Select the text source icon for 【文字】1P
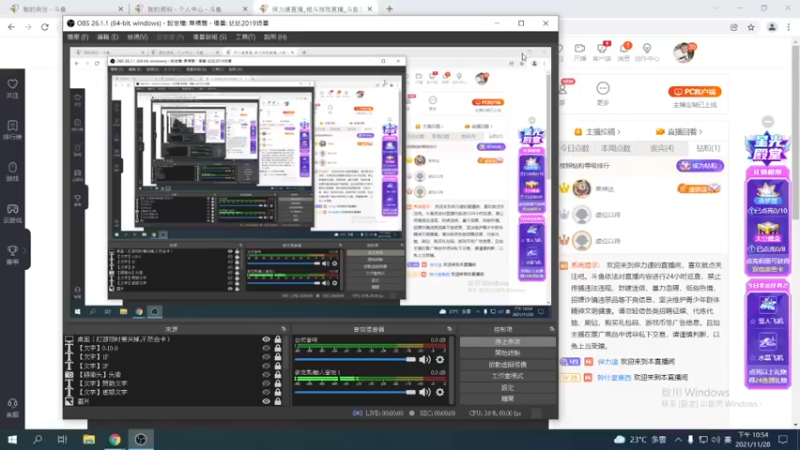Screen dimensions: 800x450 click(x=69, y=357)
